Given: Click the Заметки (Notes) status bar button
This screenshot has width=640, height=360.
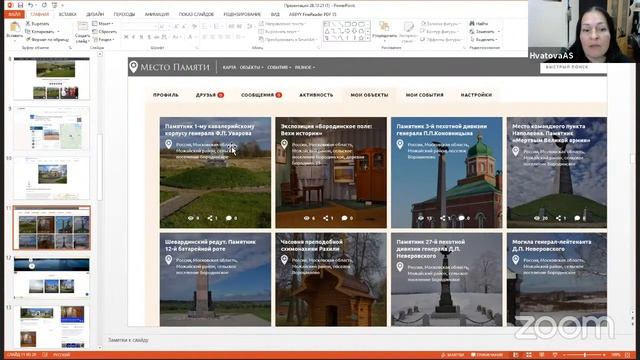Looking at the screenshot, I should point(453,355).
